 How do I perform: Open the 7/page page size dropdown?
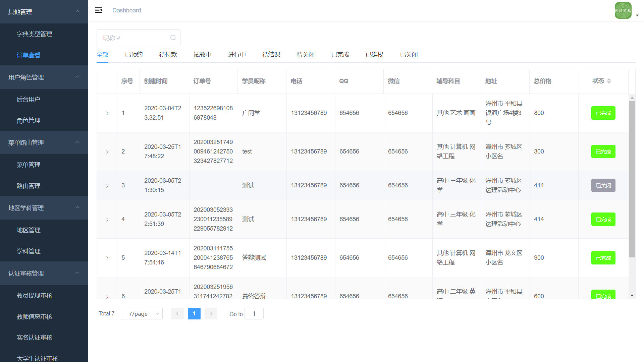(x=142, y=314)
